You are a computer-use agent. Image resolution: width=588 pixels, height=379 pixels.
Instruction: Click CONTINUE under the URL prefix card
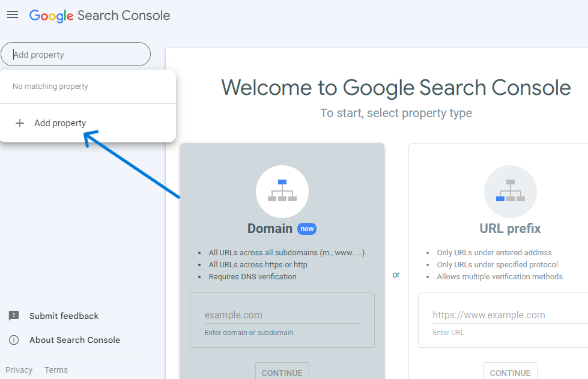[x=510, y=371]
